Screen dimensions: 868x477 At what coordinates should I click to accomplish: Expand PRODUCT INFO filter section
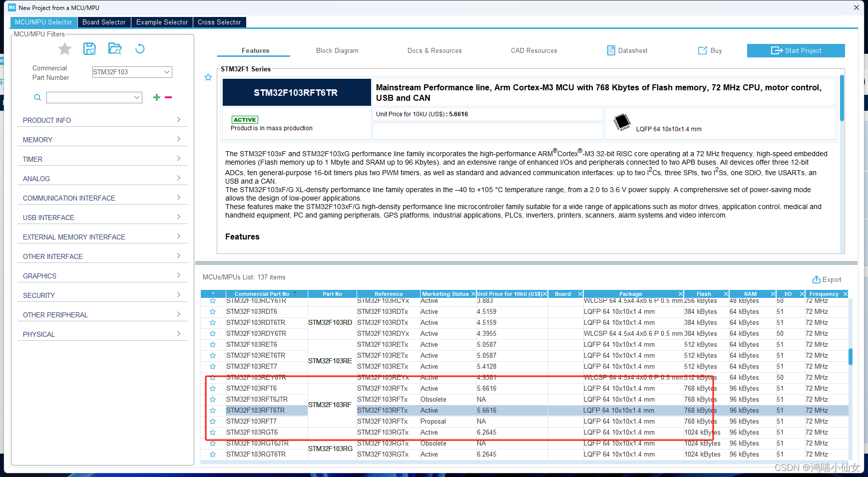point(102,120)
